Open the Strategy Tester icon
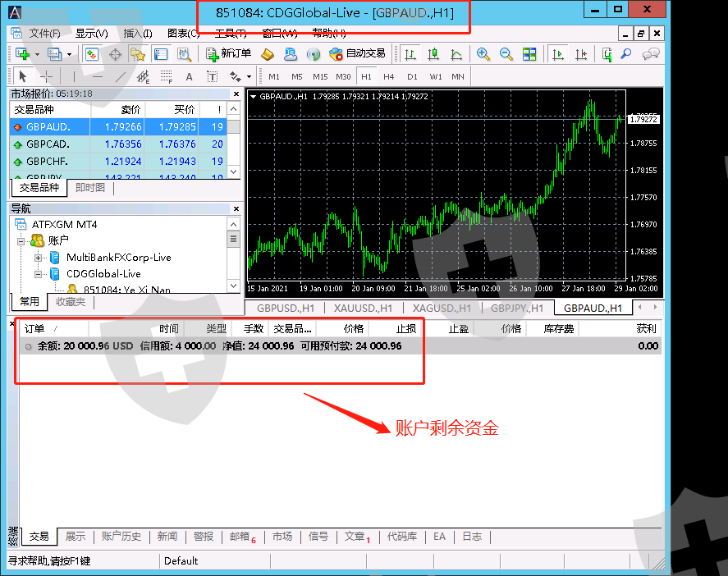 [185, 54]
